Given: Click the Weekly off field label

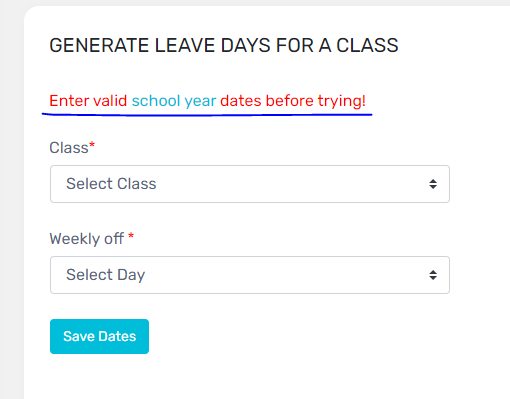Looking at the screenshot, I should click(87, 239).
